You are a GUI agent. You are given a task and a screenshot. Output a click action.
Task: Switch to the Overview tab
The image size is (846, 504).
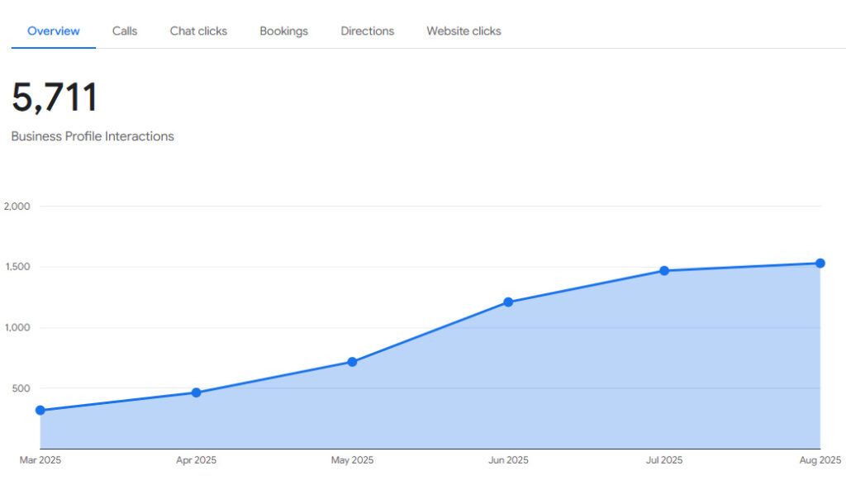[54, 31]
